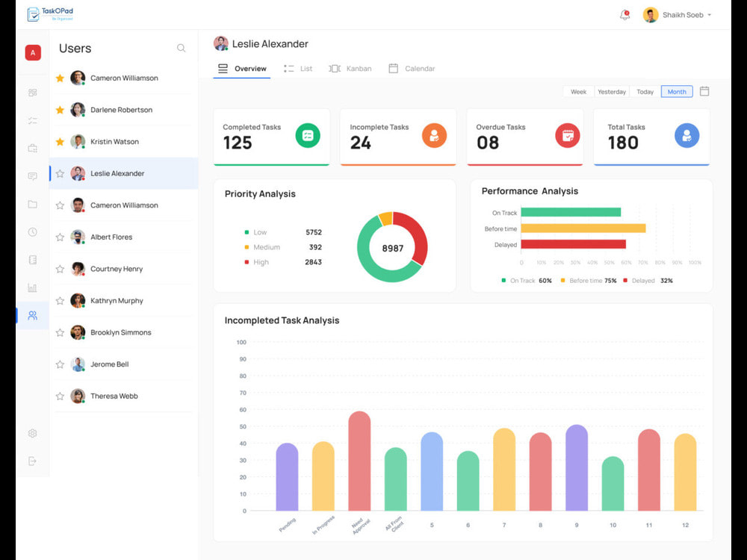This screenshot has height=560, width=747.
Task: Unstar Kristin Watson
Action: coord(60,142)
